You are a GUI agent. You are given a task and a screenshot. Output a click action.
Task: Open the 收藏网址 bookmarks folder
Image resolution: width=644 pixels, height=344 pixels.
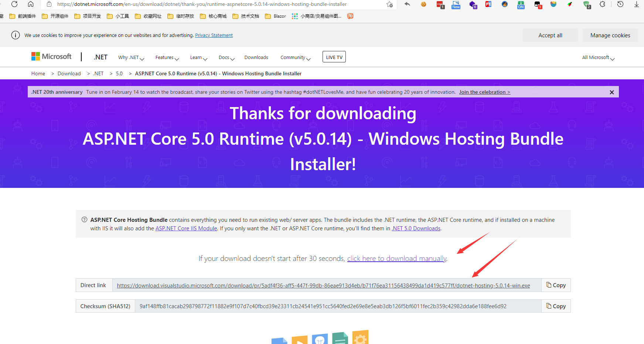point(148,16)
